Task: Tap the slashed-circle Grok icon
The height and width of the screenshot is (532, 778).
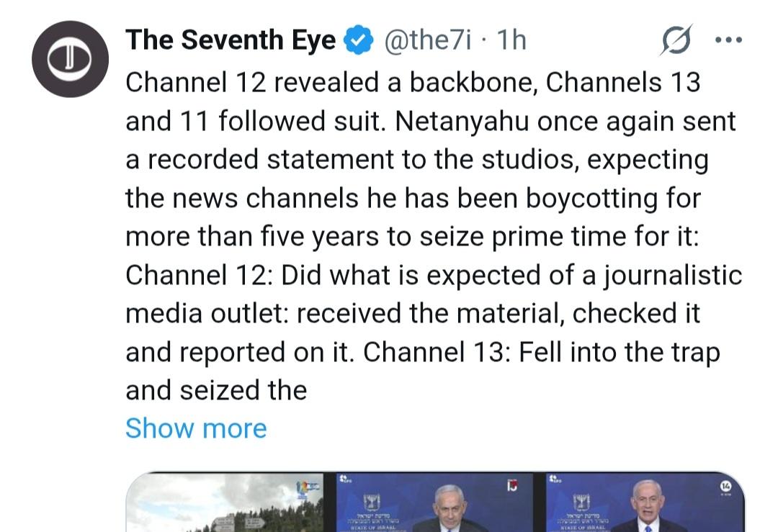Action: (x=676, y=40)
